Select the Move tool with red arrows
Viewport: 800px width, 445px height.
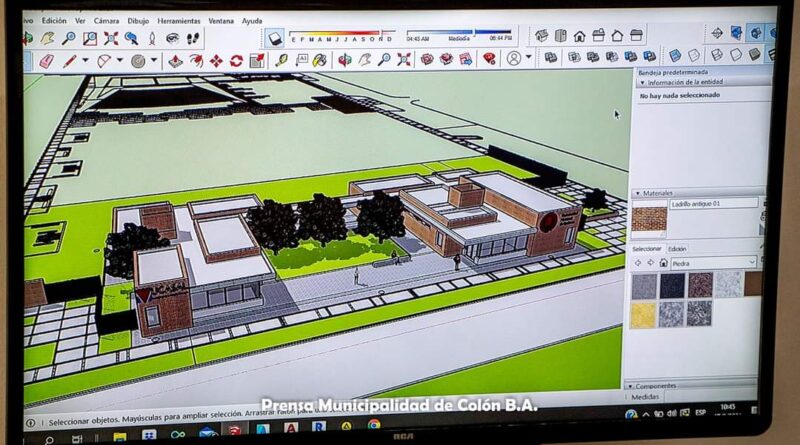tap(216, 61)
